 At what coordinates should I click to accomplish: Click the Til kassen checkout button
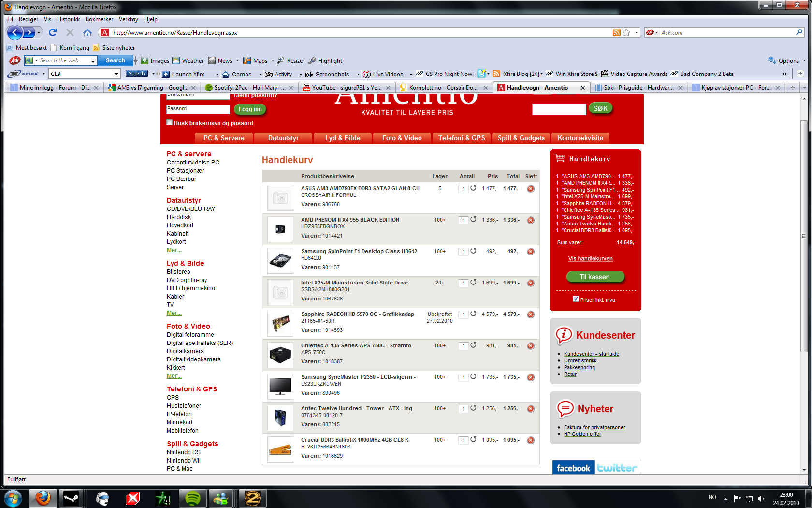tap(595, 277)
